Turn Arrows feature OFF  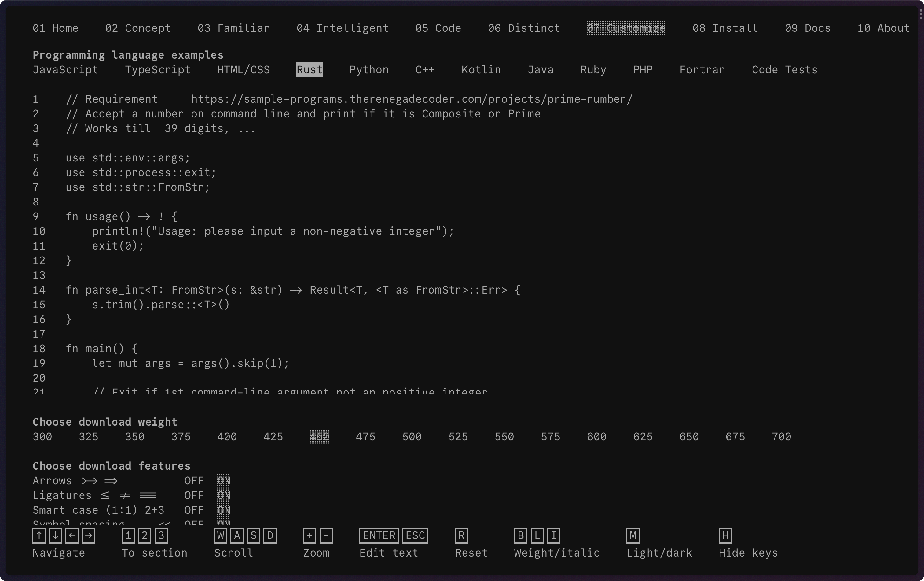[194, 481]
